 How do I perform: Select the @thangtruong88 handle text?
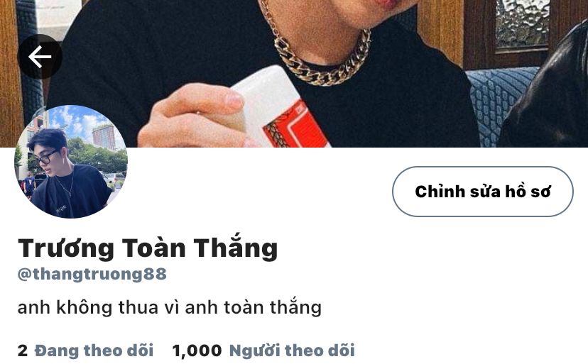pos(92,274)
